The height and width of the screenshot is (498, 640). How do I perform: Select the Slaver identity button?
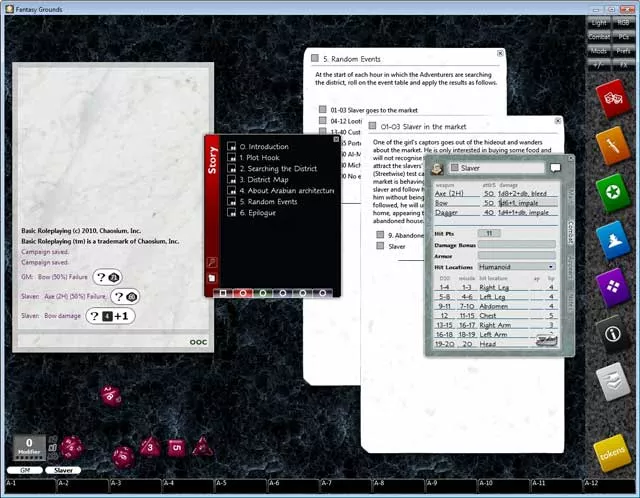tap(63, 470)
